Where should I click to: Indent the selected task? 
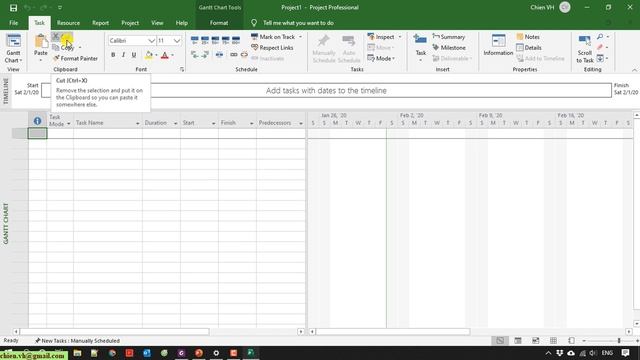pyautogui.click(x=205, y=55)
